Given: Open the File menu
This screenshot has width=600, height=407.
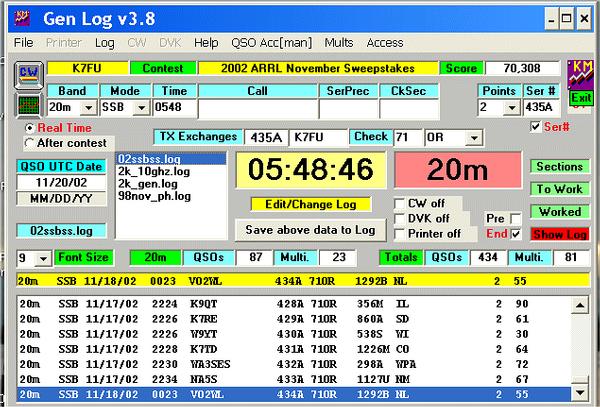Looking at the screenshot, I should [23, 42].
